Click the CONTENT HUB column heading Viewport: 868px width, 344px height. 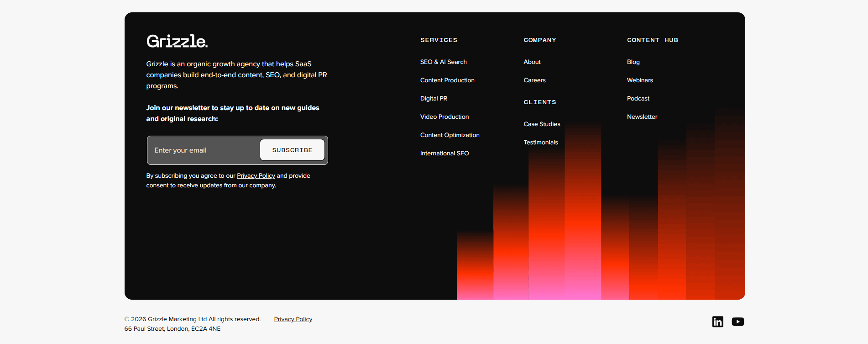pos(652,40)
